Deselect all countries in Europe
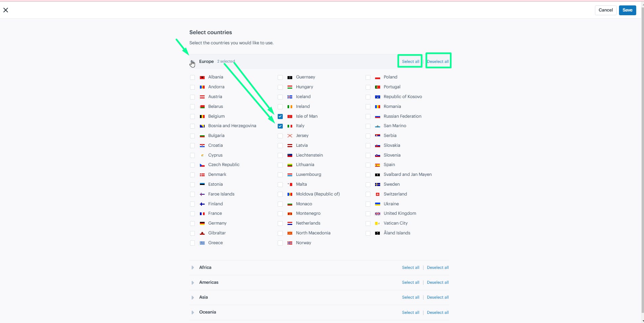 click(438, 62)
